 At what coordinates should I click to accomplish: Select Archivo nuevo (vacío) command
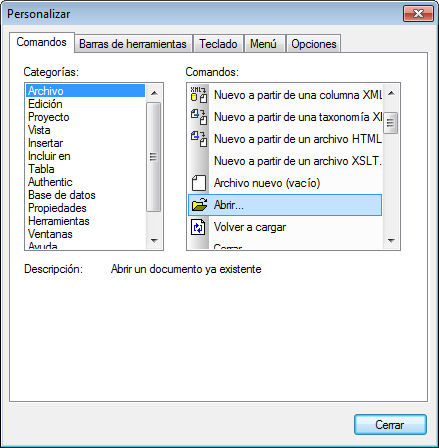285,183
